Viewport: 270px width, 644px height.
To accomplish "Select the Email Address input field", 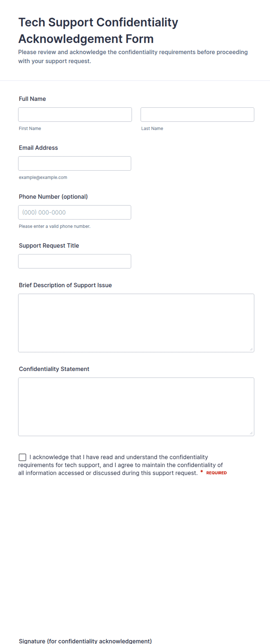I will click(x=75, y=163).
